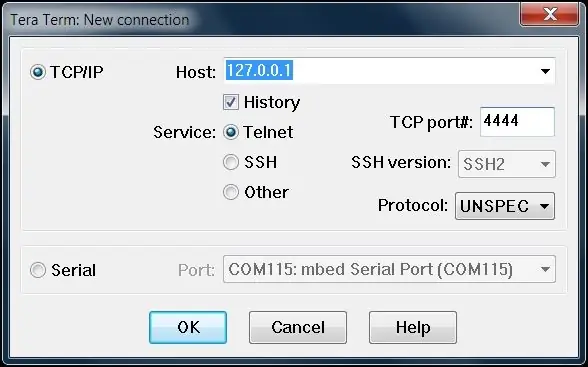Choose the Telnet service option

point(231,132)
